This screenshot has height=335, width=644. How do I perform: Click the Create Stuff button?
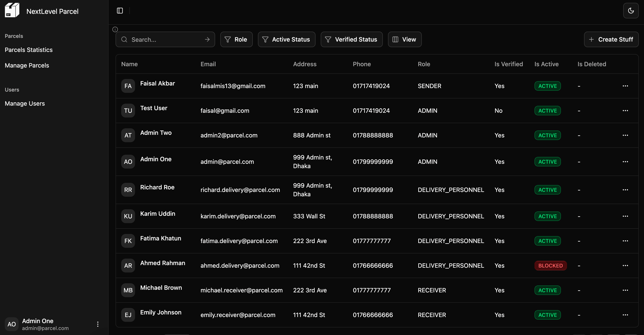tap(611, 40)
